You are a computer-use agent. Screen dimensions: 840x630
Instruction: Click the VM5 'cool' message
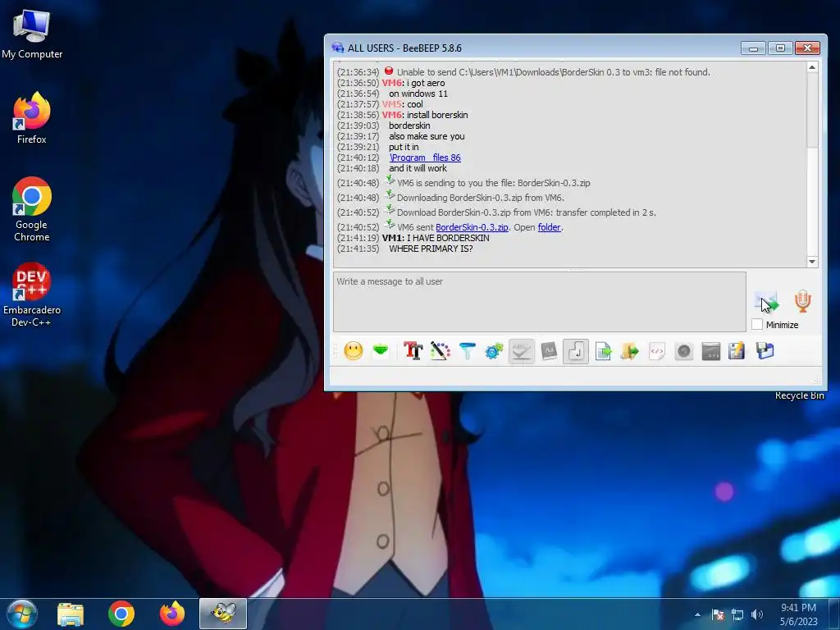coord(414,104)
